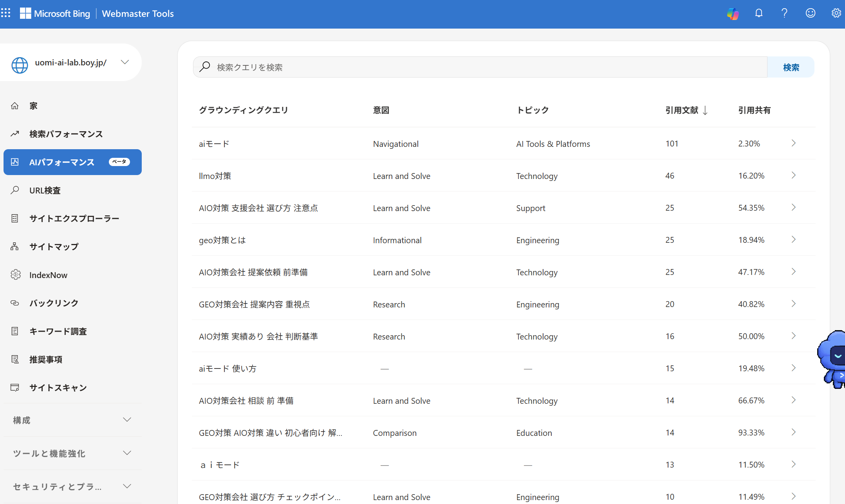Open URL検査 in sidebar
This screenshot has width=845, height=504.
(x=72, y=190)
